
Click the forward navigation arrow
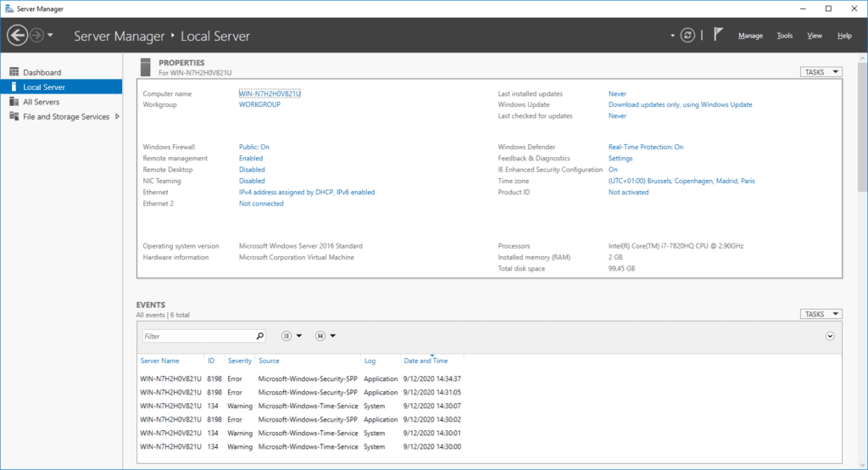pyautogui.click(x=36, y=36)
